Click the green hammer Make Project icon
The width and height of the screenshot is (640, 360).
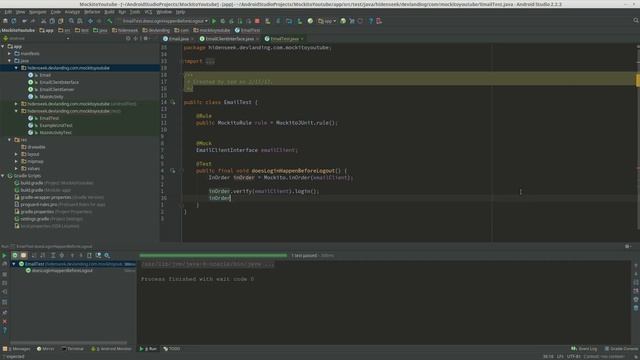pyautogui.click(x=109, y=21)
